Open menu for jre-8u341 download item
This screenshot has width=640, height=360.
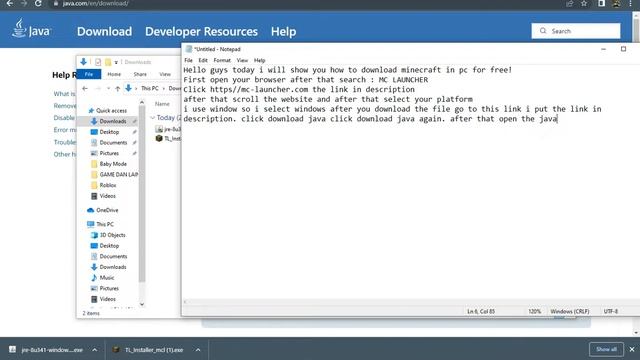tap(95, 350)
